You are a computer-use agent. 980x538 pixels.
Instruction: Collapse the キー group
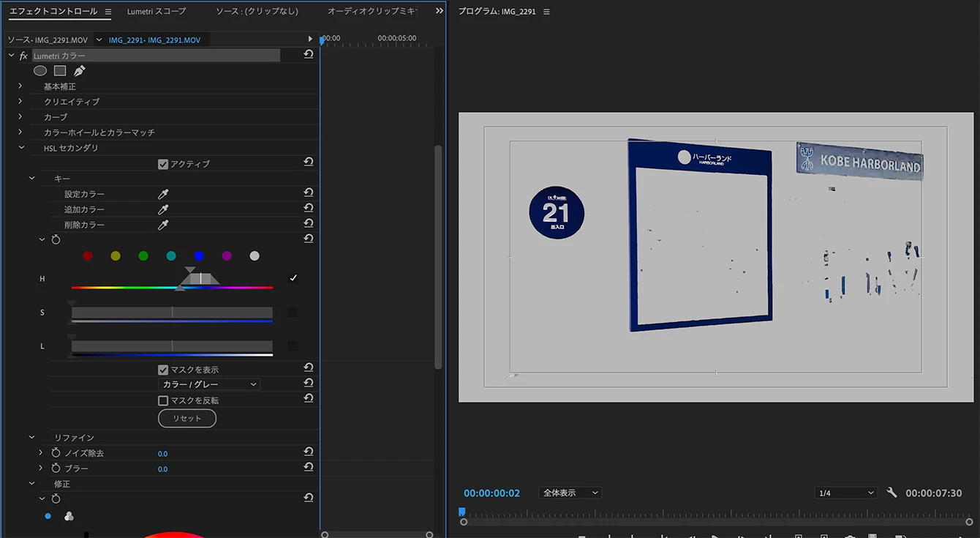click(x=31, y=179)
